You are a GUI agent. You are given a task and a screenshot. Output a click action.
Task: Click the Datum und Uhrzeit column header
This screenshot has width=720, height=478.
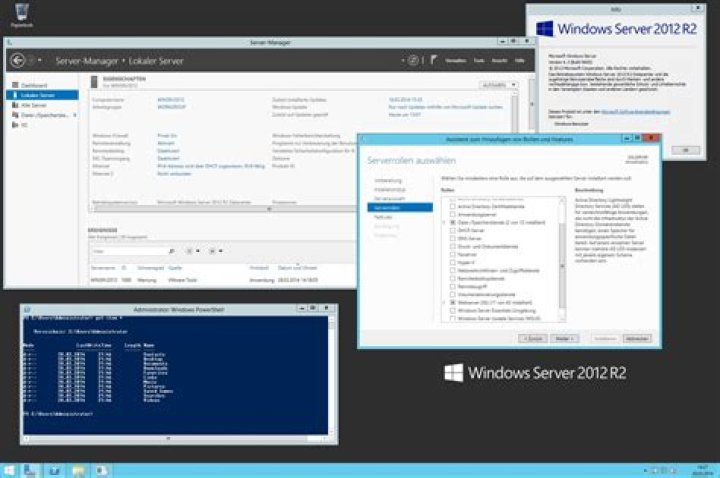[x=297, y=268]
